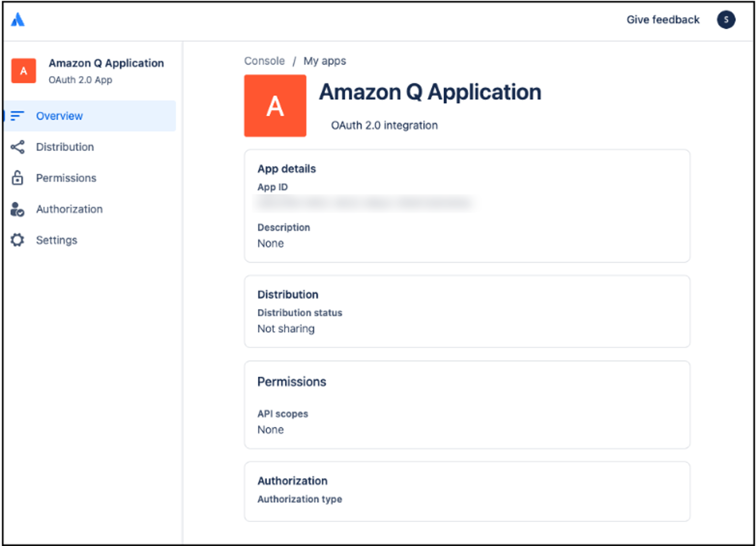The height and width of the screenshot is (546, 756).
Task: Click the Authorization user-check icon
Action: 17,209
